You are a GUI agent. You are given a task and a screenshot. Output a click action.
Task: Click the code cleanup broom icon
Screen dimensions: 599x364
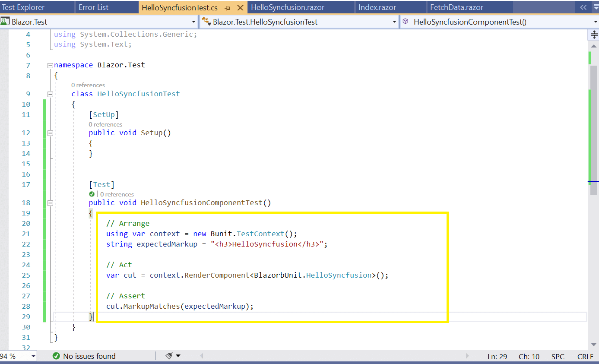[x=169, y=356]
